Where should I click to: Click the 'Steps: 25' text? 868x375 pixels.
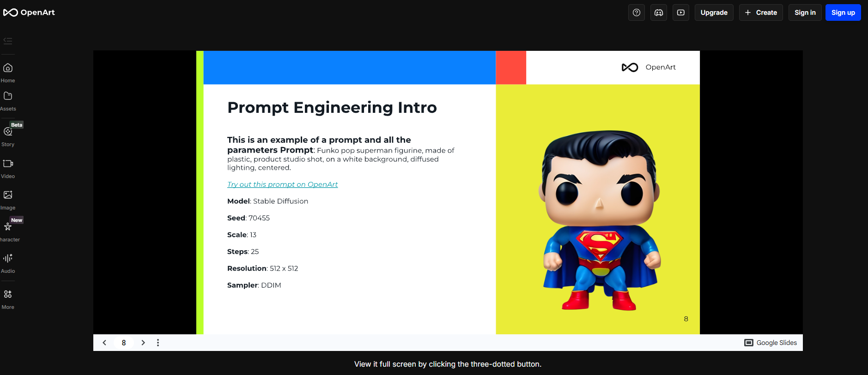pyautogui.click(x=243, y=252)
